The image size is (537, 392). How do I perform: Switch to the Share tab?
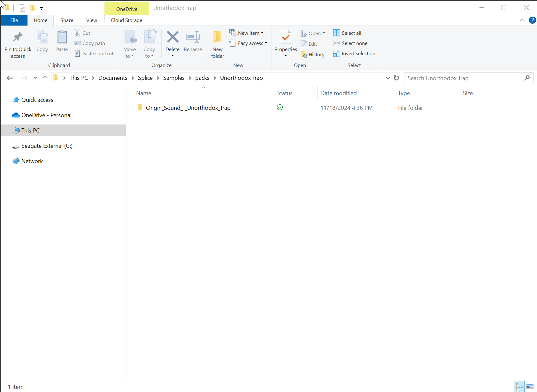coord(67,20)
